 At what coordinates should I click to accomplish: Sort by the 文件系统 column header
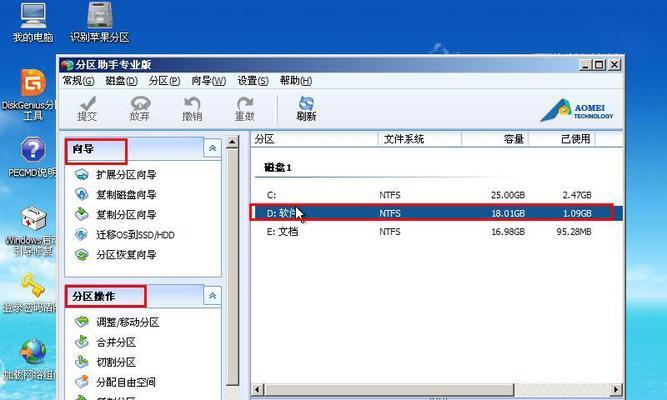click(419, 139)
